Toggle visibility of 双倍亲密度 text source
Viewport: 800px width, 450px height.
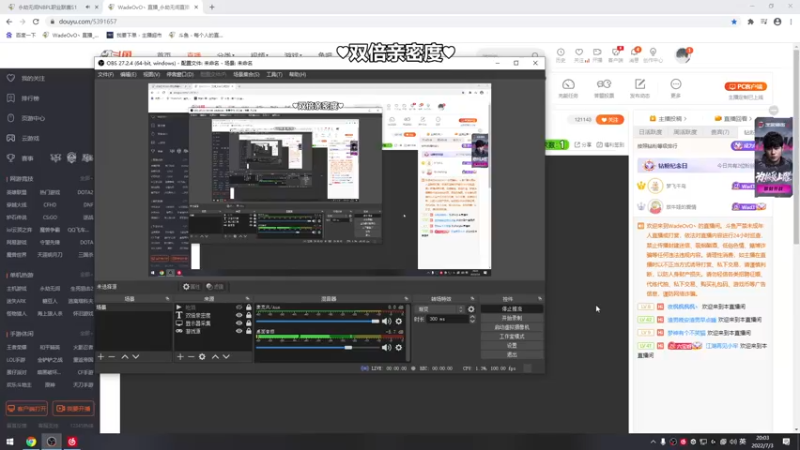coord(239,315)
